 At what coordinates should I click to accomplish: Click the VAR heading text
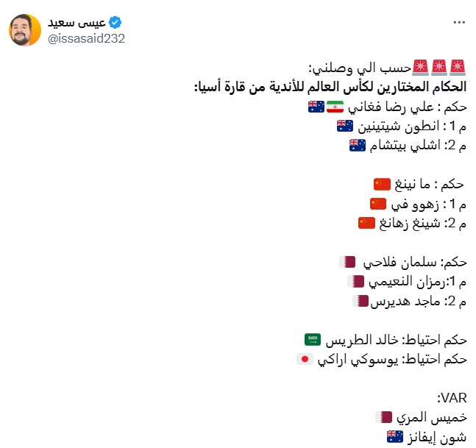452,398
